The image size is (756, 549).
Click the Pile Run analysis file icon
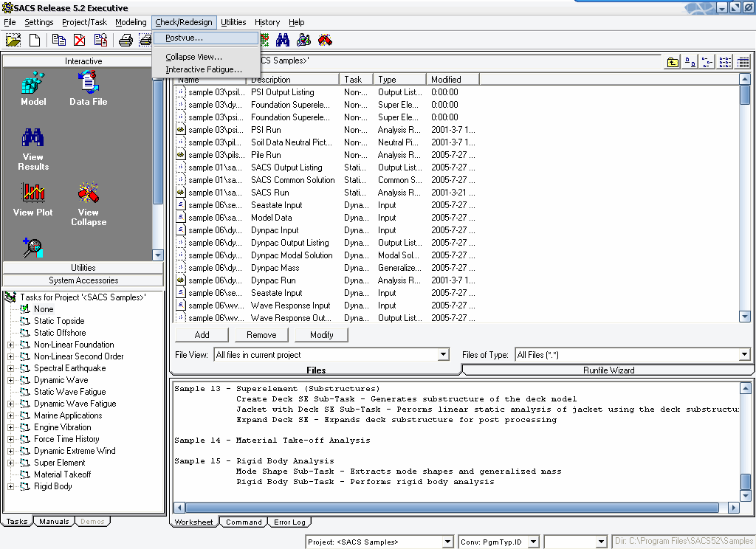(x=181, y=155)
